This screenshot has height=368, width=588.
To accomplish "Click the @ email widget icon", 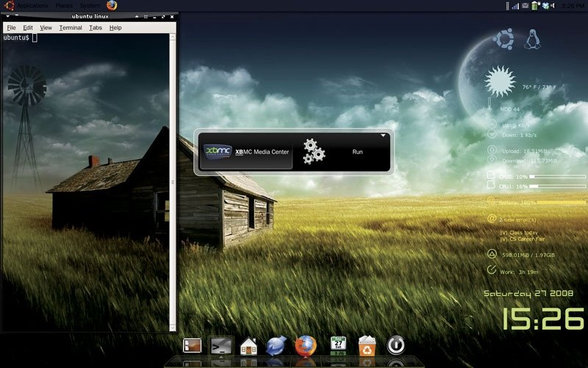I will (492, 219).
